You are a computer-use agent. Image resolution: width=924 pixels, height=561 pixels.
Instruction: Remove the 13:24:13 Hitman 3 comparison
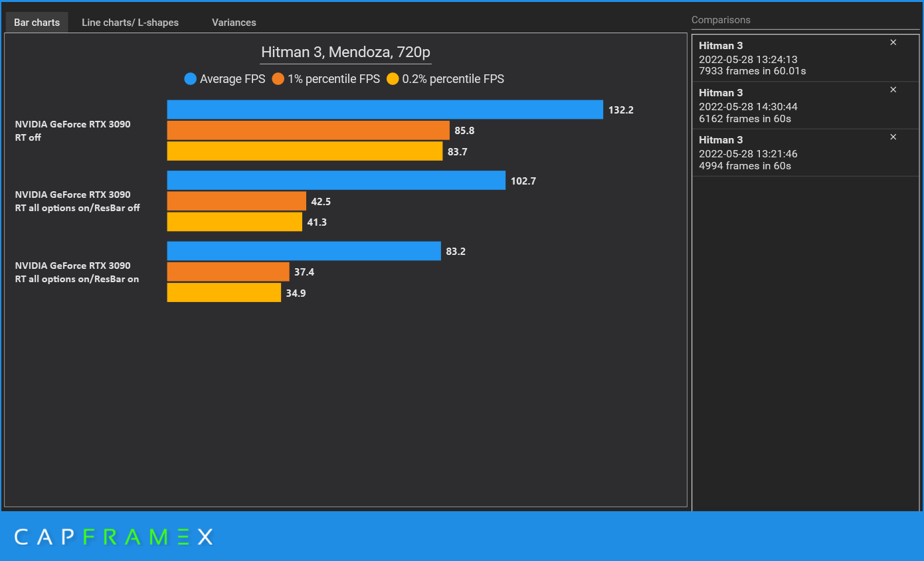click(x=893, y=42)
